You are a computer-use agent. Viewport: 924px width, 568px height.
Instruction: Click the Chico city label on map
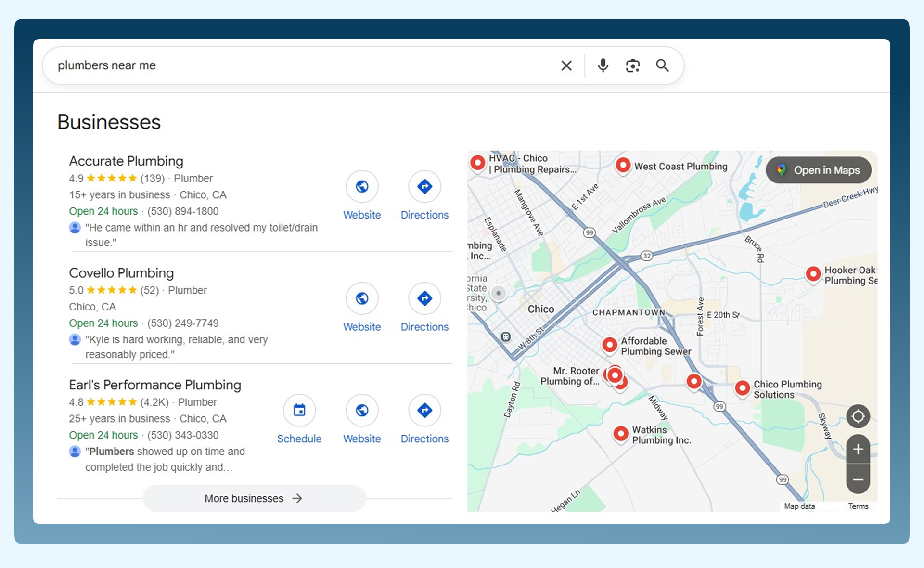[541, 309]
